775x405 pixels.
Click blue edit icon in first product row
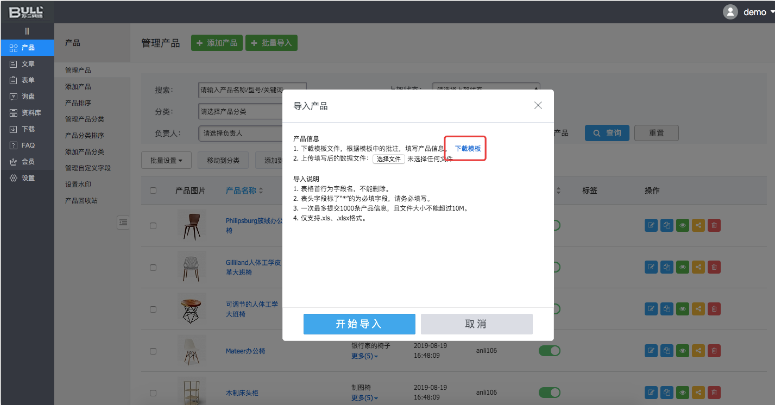pyautogui.click(x=650, y=226)
